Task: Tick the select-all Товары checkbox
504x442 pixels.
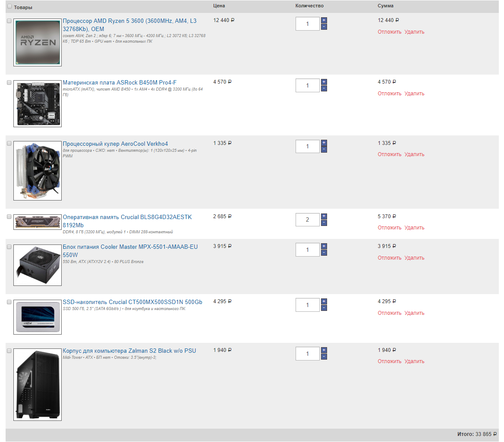Action: pos(9,6)
